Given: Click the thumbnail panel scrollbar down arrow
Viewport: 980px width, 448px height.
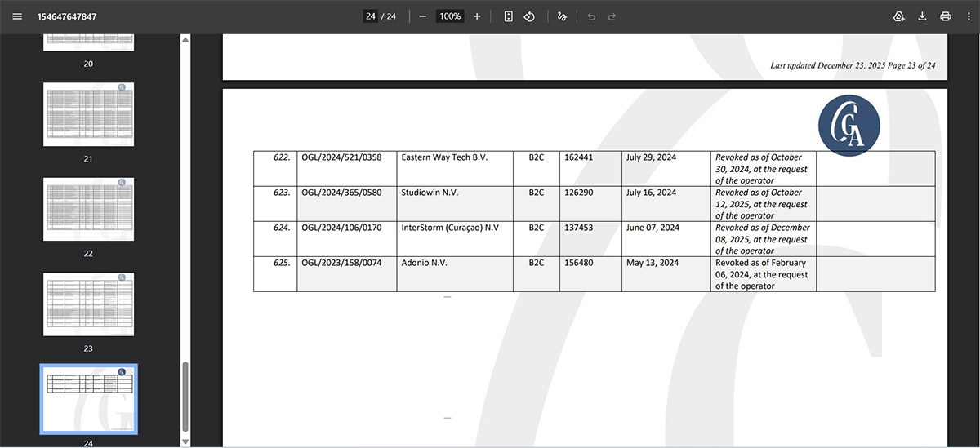Looking at the screenshot, I should coord(185,441).
